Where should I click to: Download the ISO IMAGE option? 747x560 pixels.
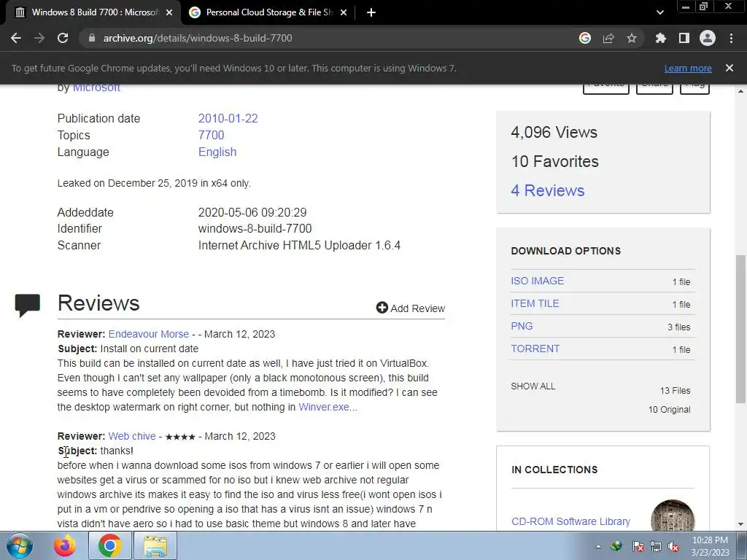[538, 281]
